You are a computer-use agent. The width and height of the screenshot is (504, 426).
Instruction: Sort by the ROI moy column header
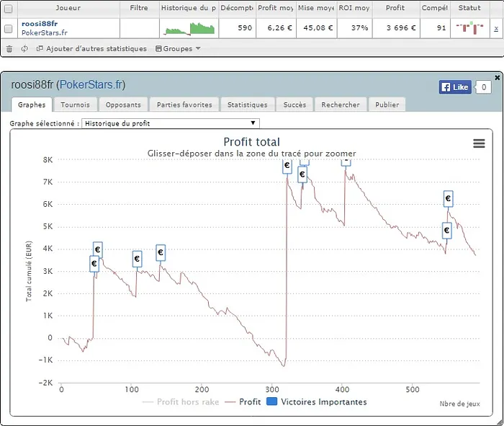[354, 8]
